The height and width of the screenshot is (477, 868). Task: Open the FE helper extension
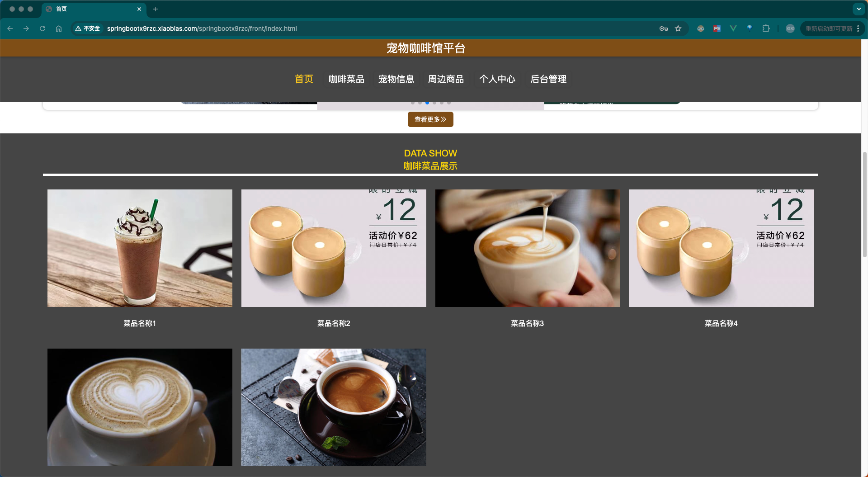717,28
